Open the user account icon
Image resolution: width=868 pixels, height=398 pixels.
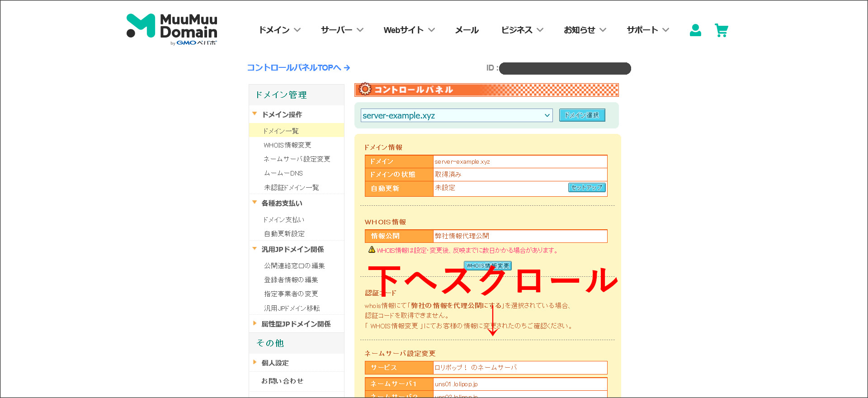click(695, 30)
